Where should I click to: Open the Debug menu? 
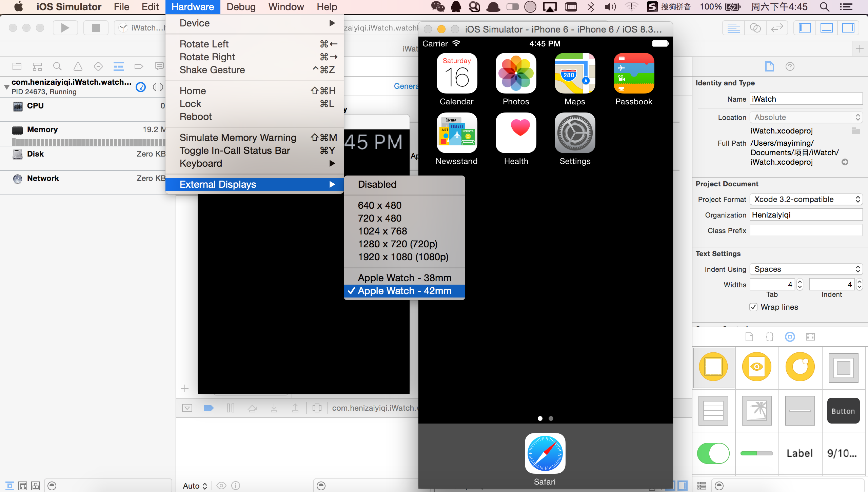pyautogui.click(x=241, y=7)
